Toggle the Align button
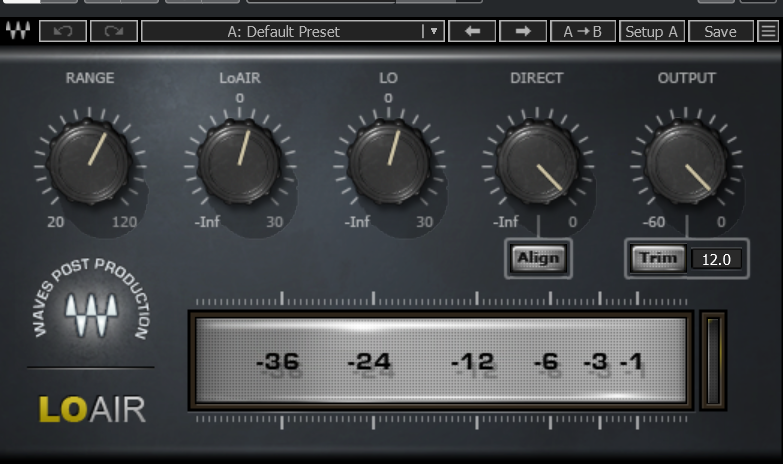 coord(538,258)
